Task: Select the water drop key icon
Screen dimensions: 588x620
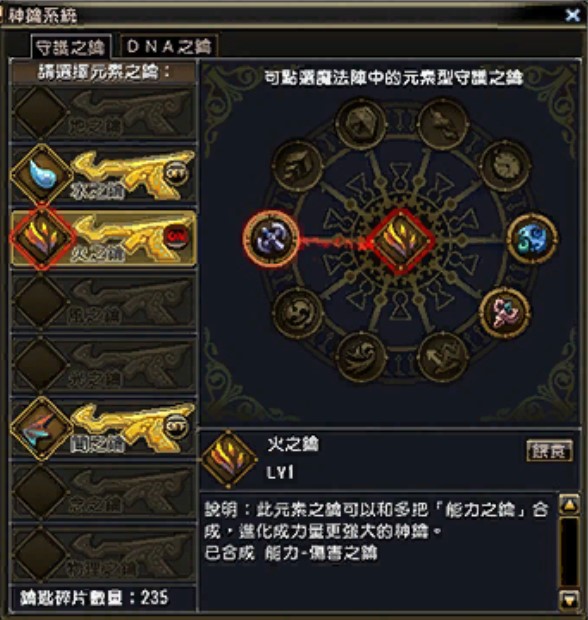Action: [x=42, y=174]
